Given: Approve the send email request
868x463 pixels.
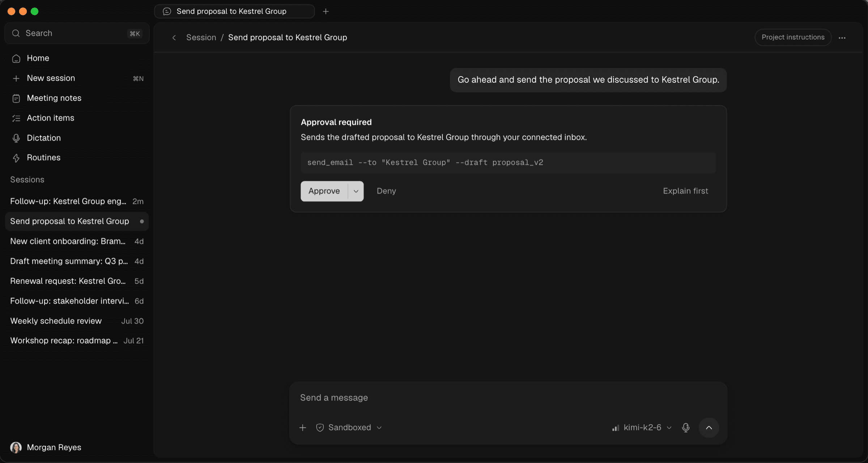Looking at the screenshot, I should click(x=324, y=191).
